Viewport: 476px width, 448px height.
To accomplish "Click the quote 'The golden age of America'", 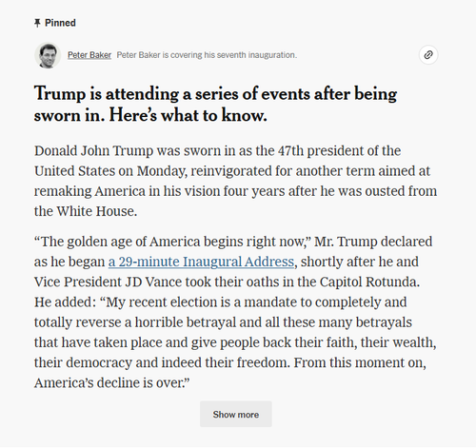I will coord(117,242).
